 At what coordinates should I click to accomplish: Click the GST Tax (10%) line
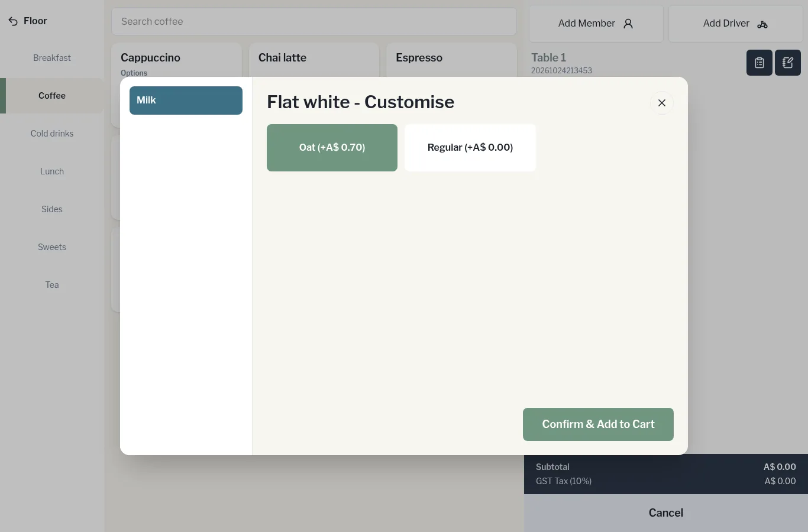point(666,481)
